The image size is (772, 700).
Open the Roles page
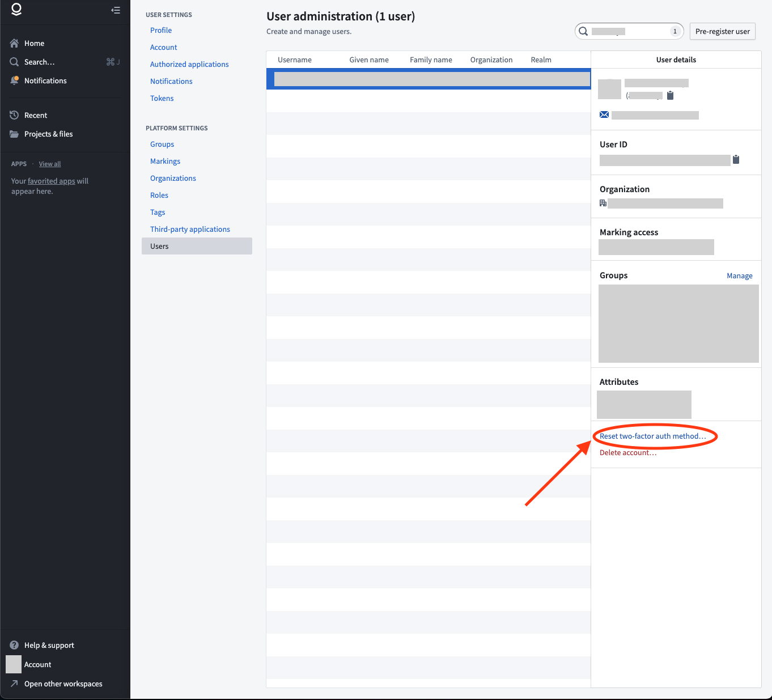[x=159, y=195]
